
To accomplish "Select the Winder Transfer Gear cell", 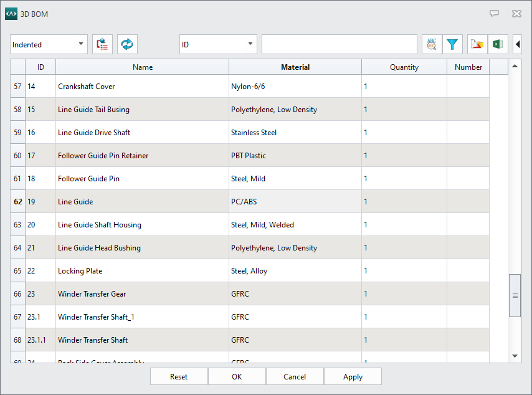I will pos(142,294).
